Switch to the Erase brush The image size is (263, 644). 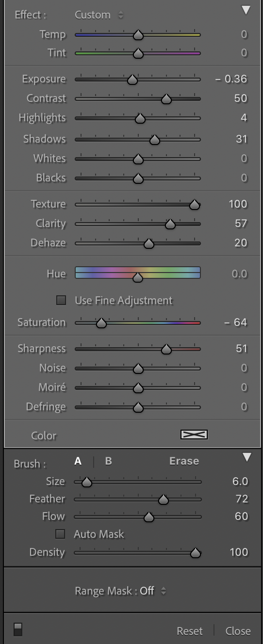pyautogui.click(x=184, y=461)
